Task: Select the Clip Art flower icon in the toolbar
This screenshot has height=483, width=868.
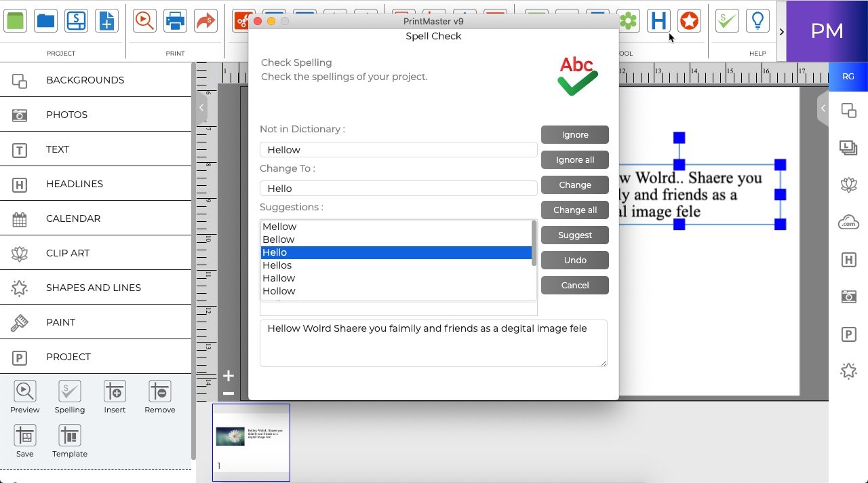Action: tap(628, 20)
